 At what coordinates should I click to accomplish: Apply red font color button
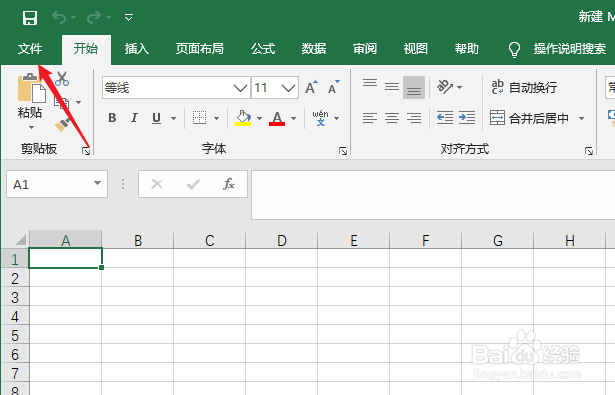point(277,118)
